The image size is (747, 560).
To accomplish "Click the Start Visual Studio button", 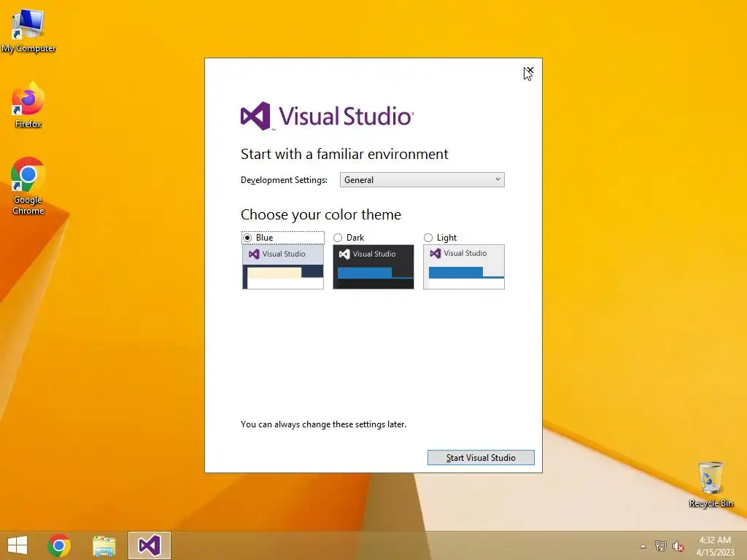I will tap(481, 458).
